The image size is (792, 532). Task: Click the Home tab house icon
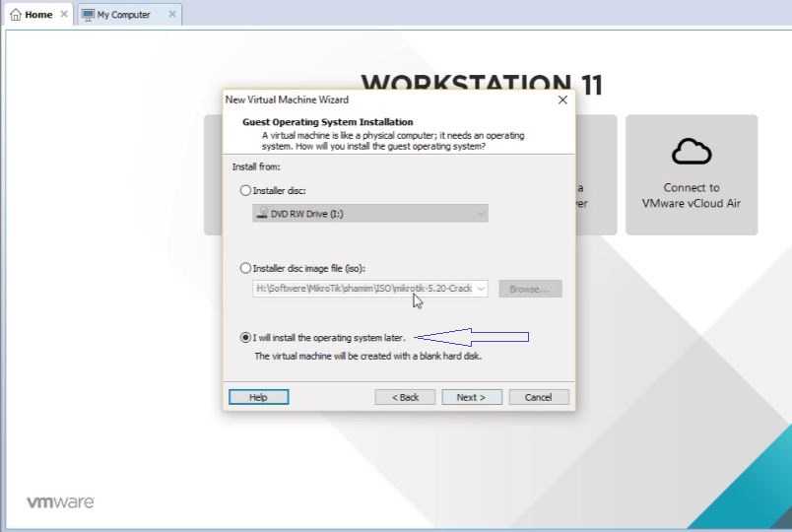pos(16,15)
